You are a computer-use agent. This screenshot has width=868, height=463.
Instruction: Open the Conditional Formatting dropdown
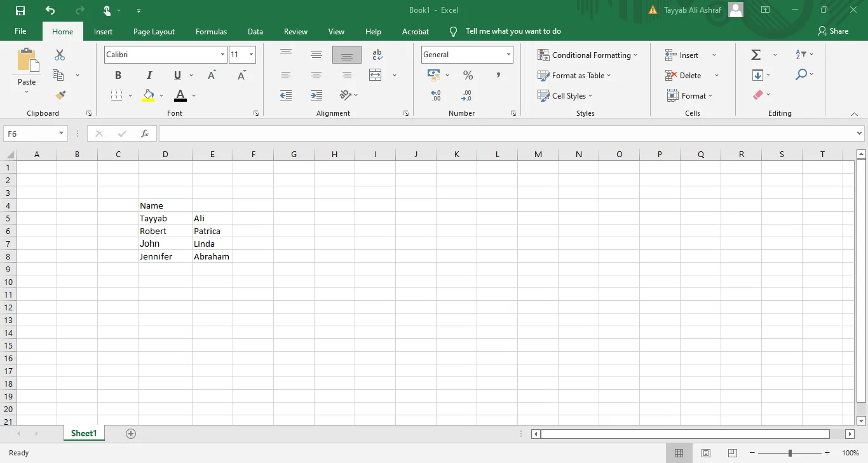(x=587, y=55)
